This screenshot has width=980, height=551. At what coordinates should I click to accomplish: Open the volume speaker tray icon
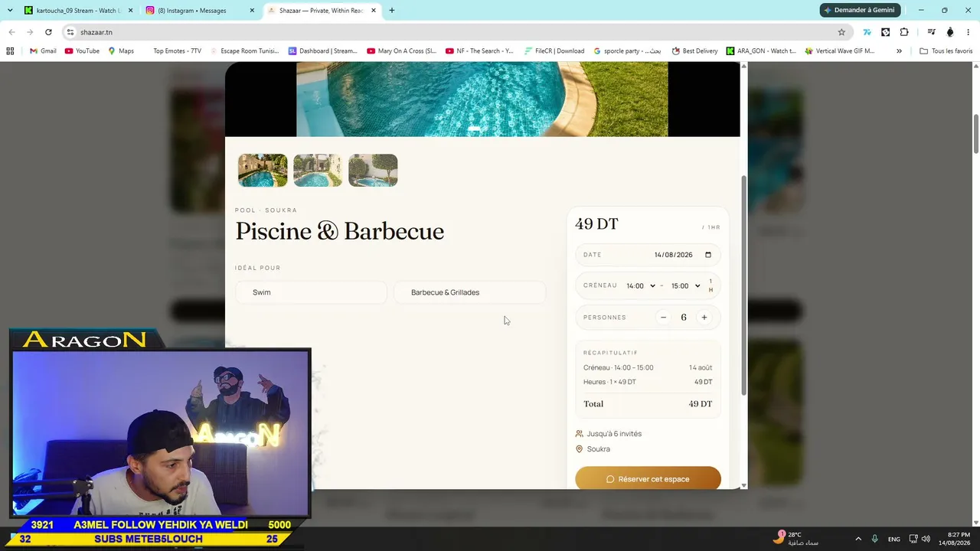point(926,539)
